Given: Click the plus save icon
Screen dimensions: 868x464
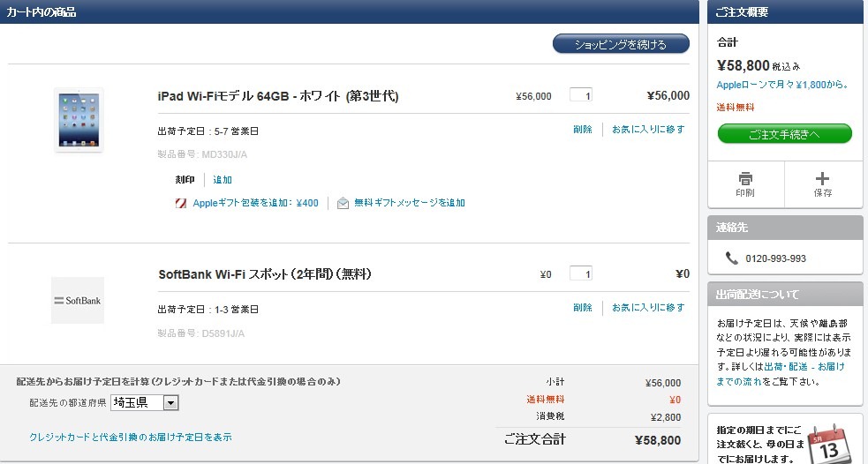Looking at the screenshot, I should point(822,178).
